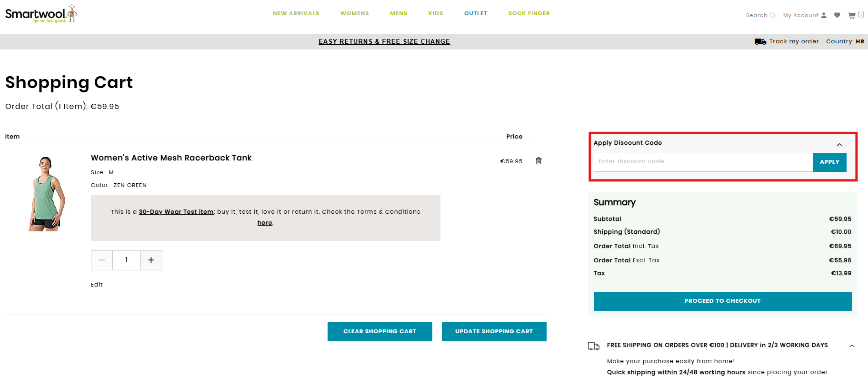Click the Update Shopping Cart button

pos(494,331)
